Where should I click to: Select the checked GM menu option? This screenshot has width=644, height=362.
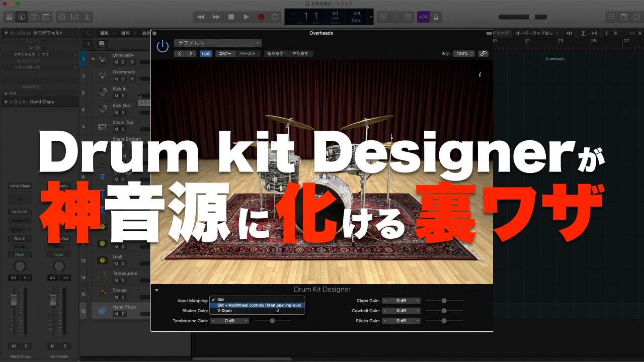(257, 300)
